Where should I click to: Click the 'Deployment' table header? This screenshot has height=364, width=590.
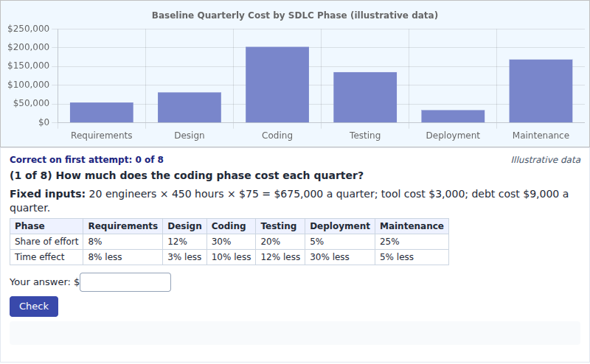click(x=340, y=226)
